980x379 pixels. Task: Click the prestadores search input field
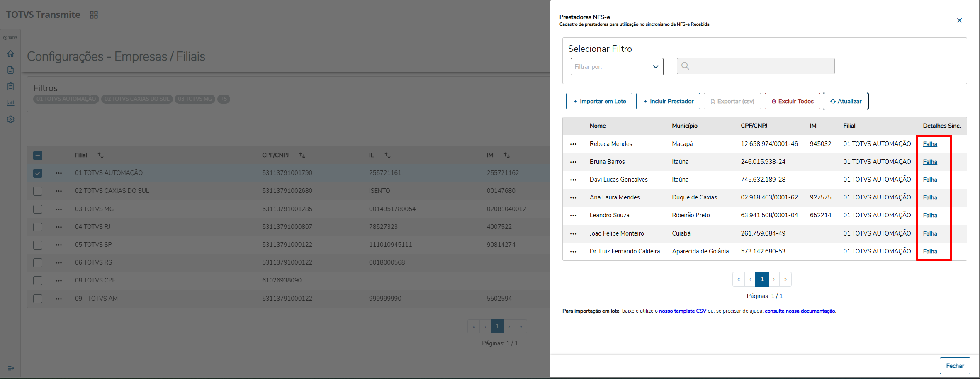point(755,66)
